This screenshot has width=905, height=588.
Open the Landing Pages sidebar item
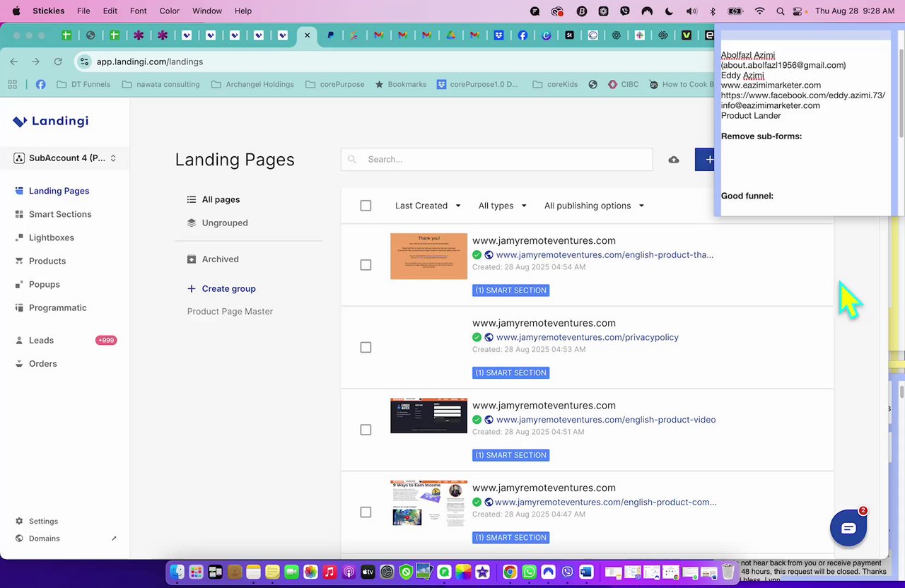click(59, 191)
